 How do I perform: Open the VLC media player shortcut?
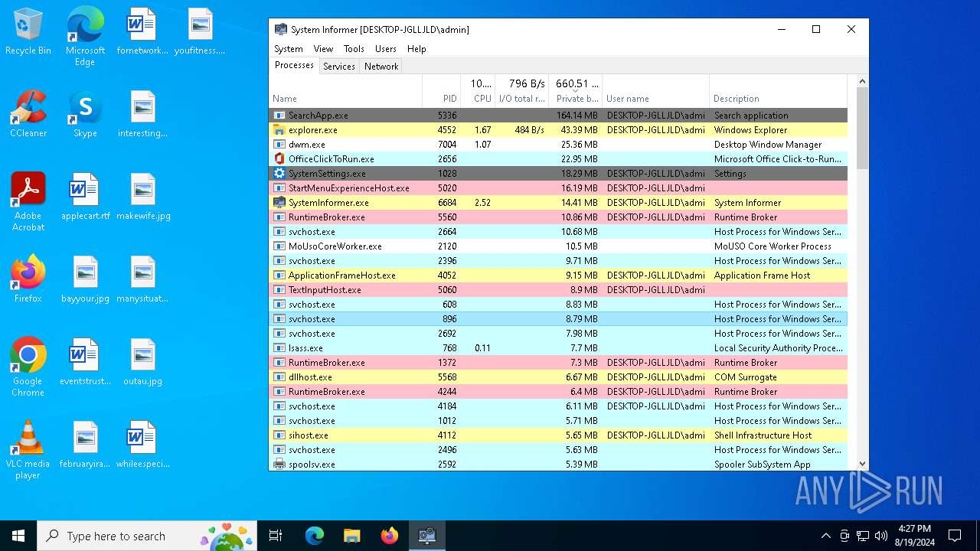(x=28, y=450)
